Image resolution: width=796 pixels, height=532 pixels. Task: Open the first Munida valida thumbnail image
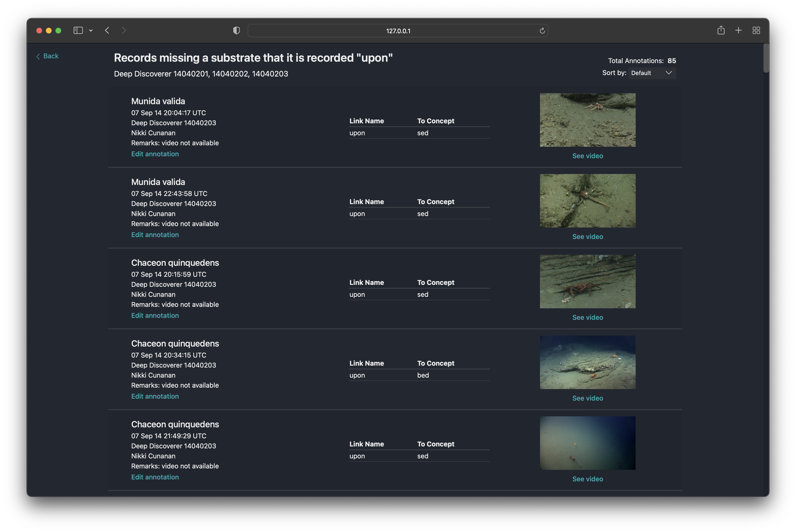[587, 120]
